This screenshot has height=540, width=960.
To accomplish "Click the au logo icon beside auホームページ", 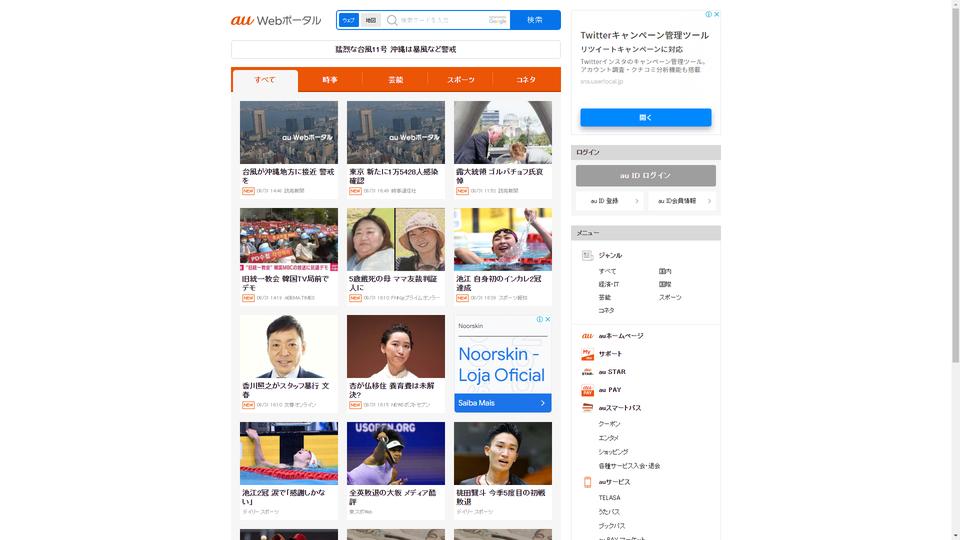I will click(587, 336).
